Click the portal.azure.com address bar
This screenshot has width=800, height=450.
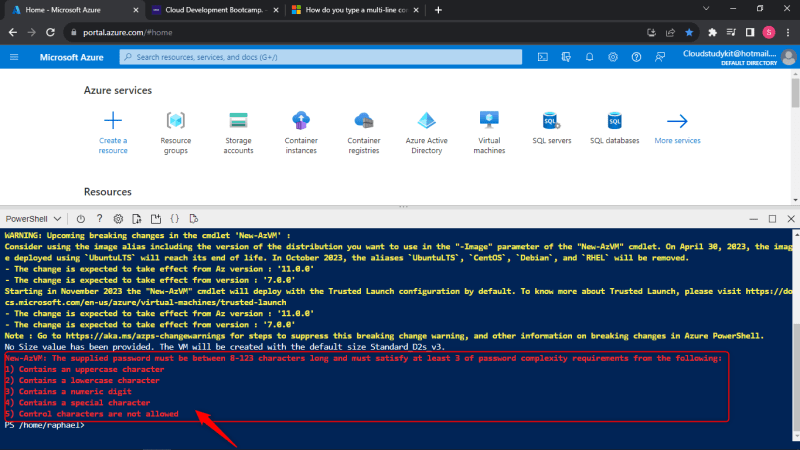click(x=357, y=32)
